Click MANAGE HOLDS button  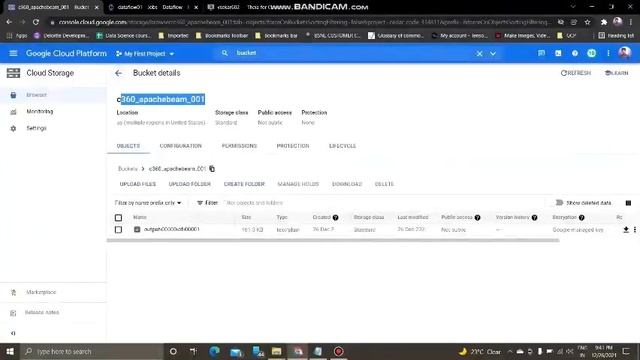pyautogui.click(x=298, y=184)
